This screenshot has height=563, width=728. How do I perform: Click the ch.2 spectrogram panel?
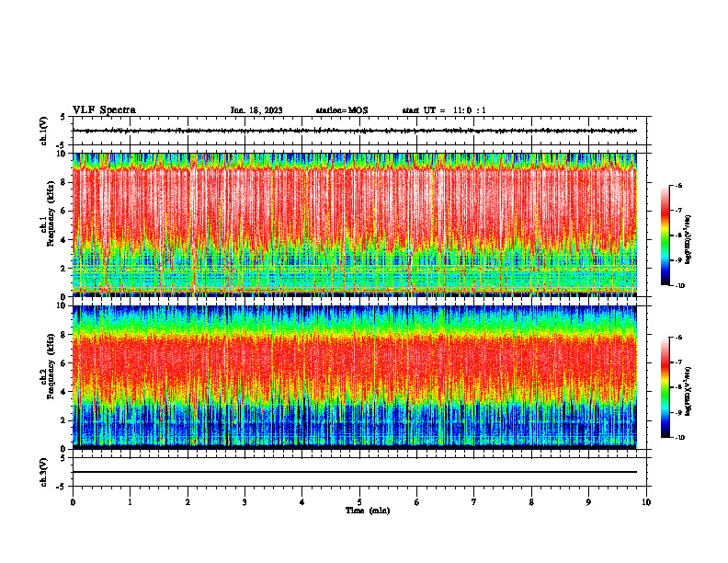[355, 377]
